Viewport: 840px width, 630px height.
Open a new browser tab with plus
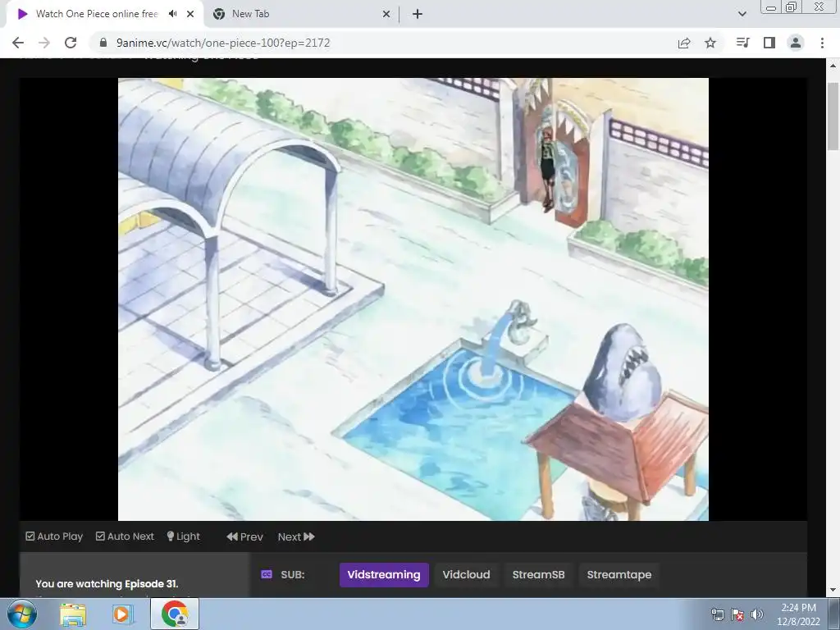pyautogui.click(x=418, y=14)
